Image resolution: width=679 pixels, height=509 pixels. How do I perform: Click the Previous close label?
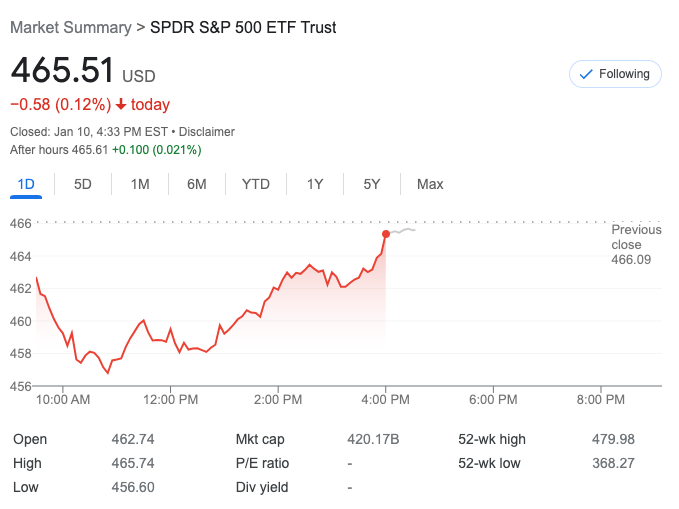(636, 237)
